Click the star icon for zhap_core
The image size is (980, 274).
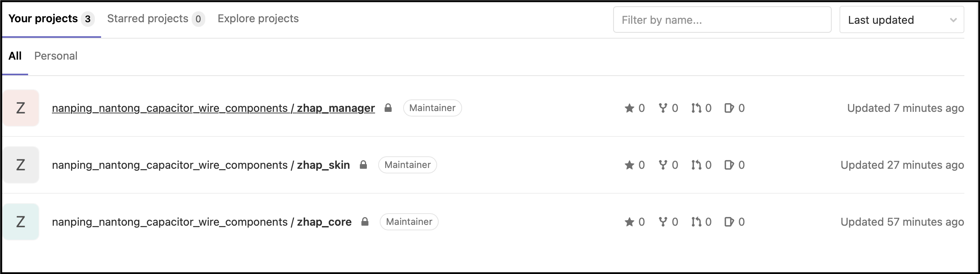(629, 222)
